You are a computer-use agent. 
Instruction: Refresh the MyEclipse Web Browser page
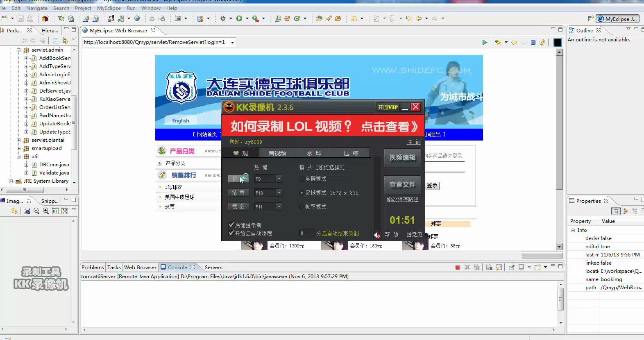542,42
